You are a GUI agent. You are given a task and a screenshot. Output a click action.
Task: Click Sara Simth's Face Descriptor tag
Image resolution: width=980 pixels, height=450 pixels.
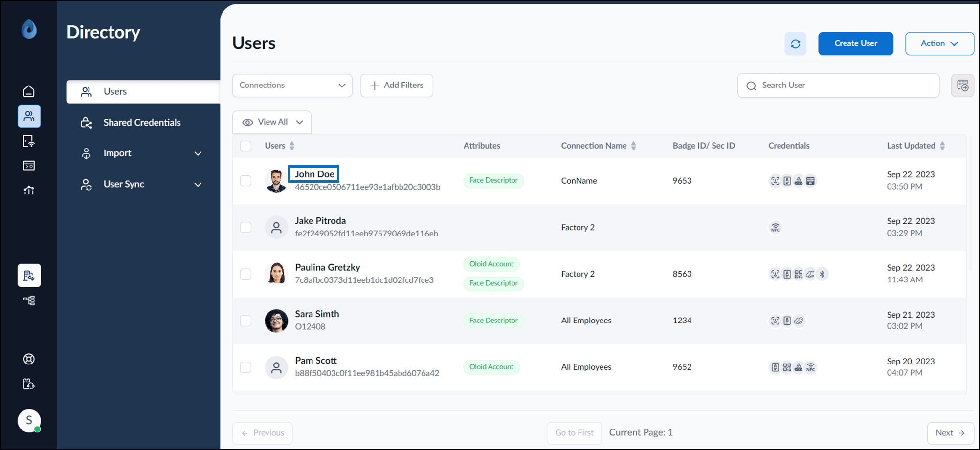[493, 321]
